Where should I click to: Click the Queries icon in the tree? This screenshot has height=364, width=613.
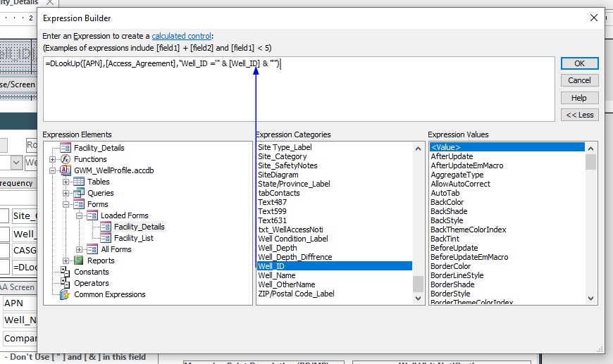tap(79, 193)
